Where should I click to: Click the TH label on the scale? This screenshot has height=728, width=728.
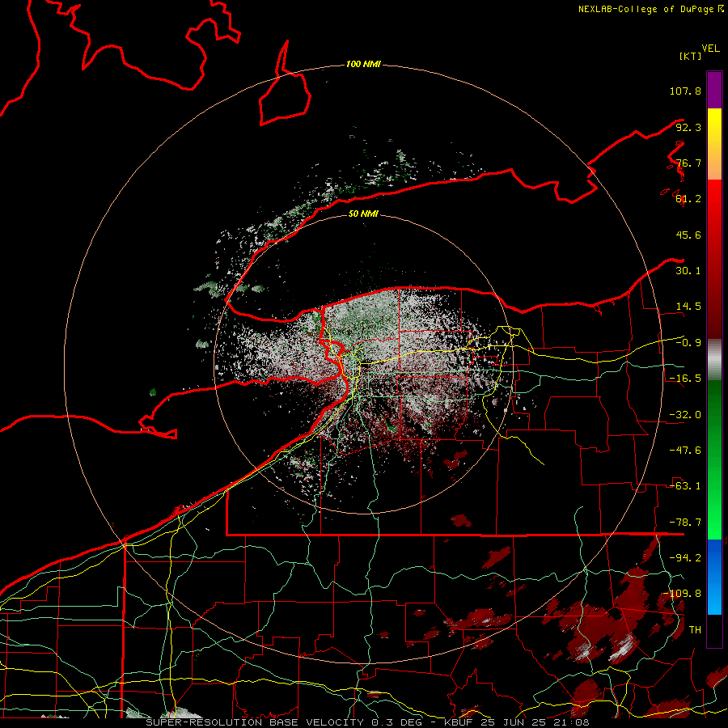[x=695, y=630]
